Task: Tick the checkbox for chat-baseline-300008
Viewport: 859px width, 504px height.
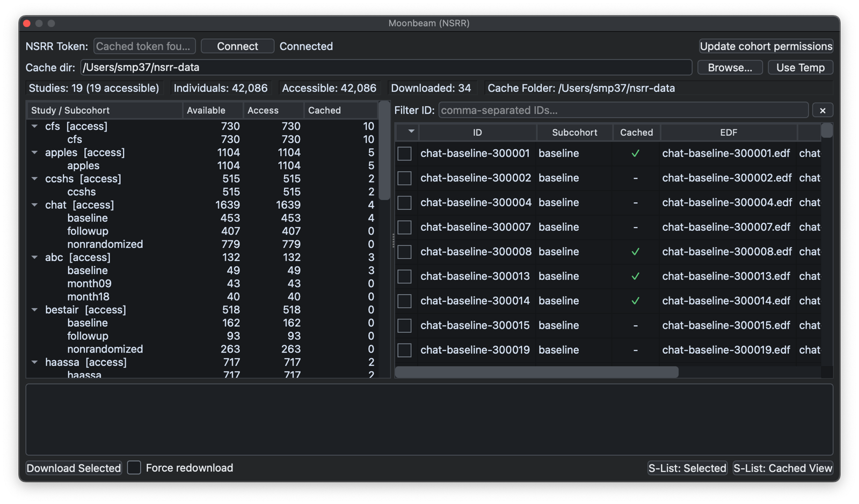Action: pyautogui.click(x=405, y=252)
